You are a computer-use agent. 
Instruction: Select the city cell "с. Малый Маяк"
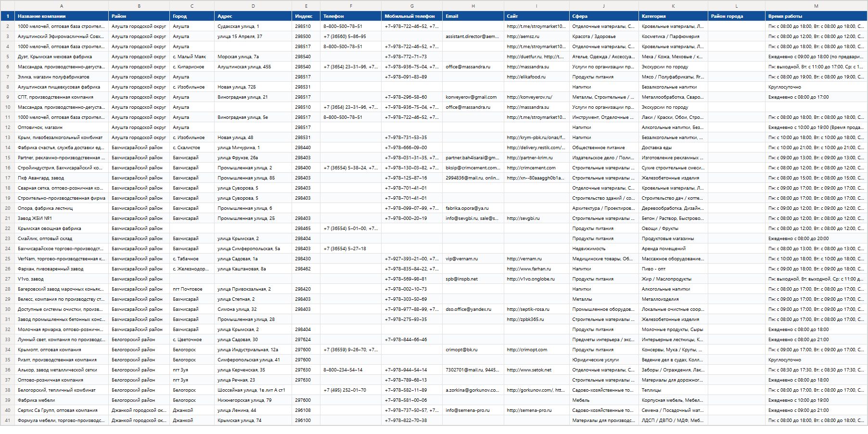192,57
